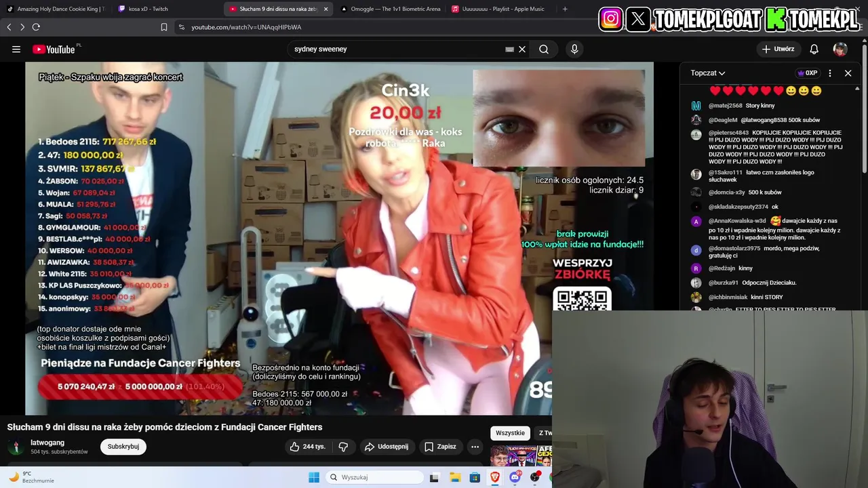Open more actions under the video
Screen dimensions: 868x488
[x=475, y=447]
